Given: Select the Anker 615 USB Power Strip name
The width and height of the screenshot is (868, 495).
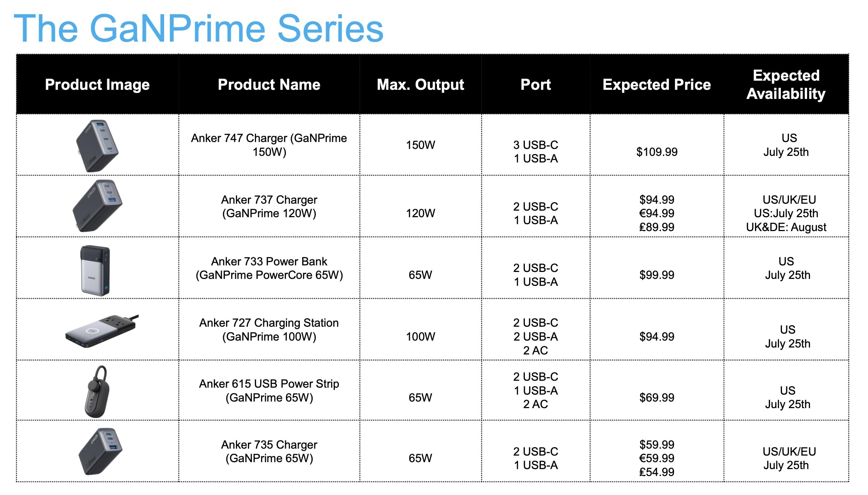Looking at the screenshot, I should pos(269,391).
